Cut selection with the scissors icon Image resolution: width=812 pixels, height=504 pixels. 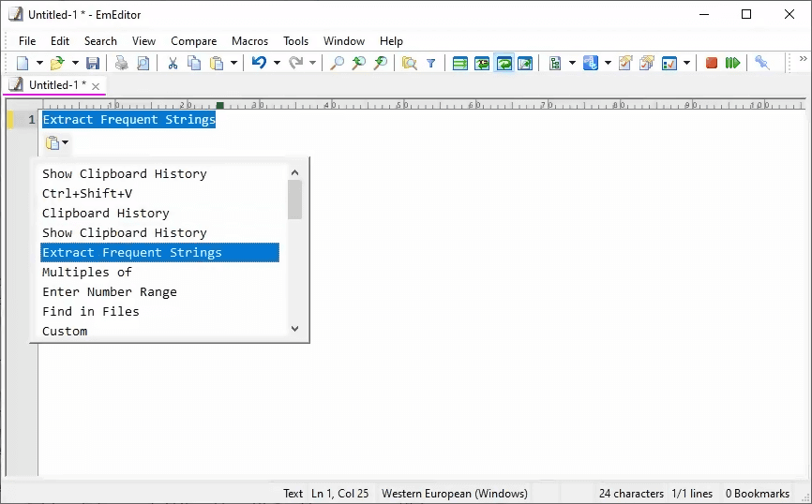point(173,63)
